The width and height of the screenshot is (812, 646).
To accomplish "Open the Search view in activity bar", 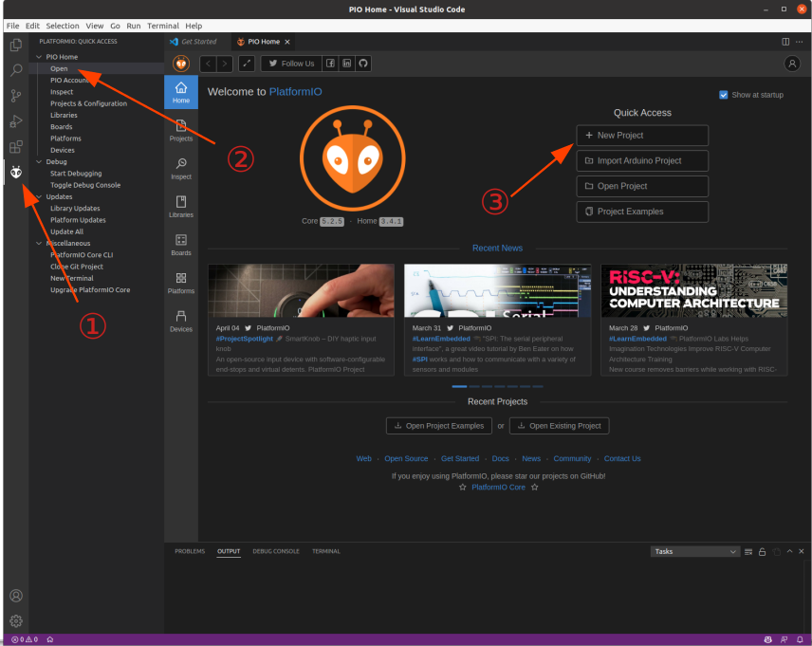I will pyautogui.click(x=16, y=70).
